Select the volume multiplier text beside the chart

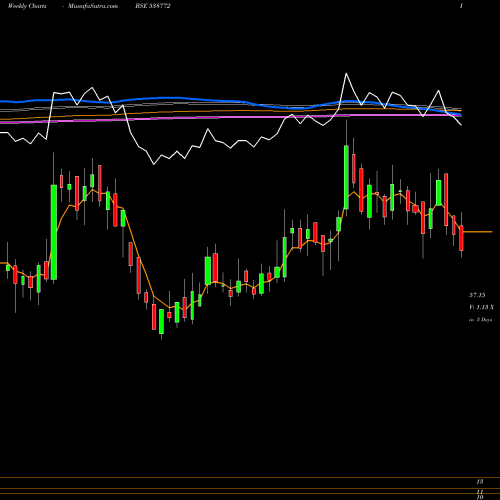click(x=481, y=307)
